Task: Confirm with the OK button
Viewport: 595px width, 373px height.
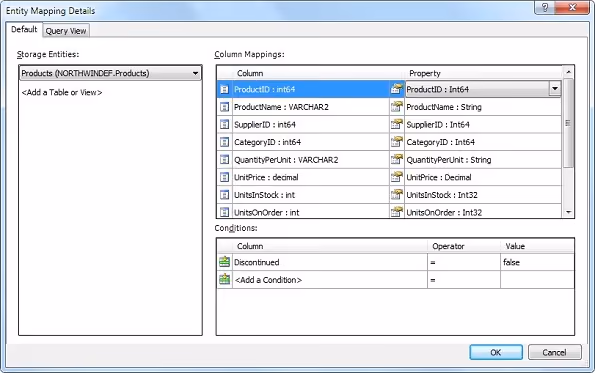Action: pos(496,353)
